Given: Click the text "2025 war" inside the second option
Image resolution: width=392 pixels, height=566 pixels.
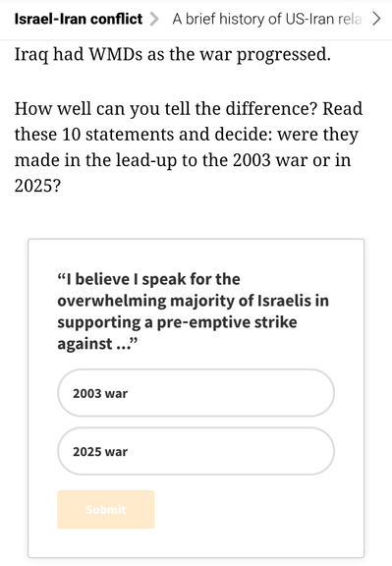Looking at the screenshot, I should 100,452.
